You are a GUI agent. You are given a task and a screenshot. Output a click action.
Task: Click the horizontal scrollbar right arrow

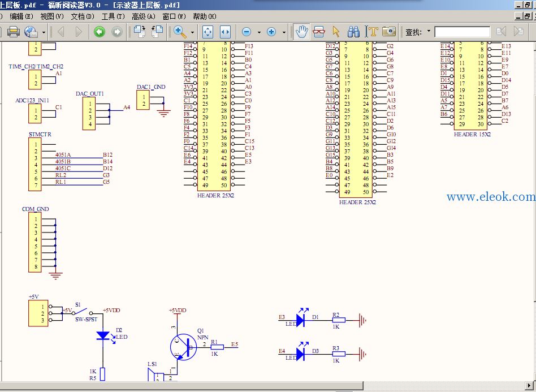pos(529,386)
